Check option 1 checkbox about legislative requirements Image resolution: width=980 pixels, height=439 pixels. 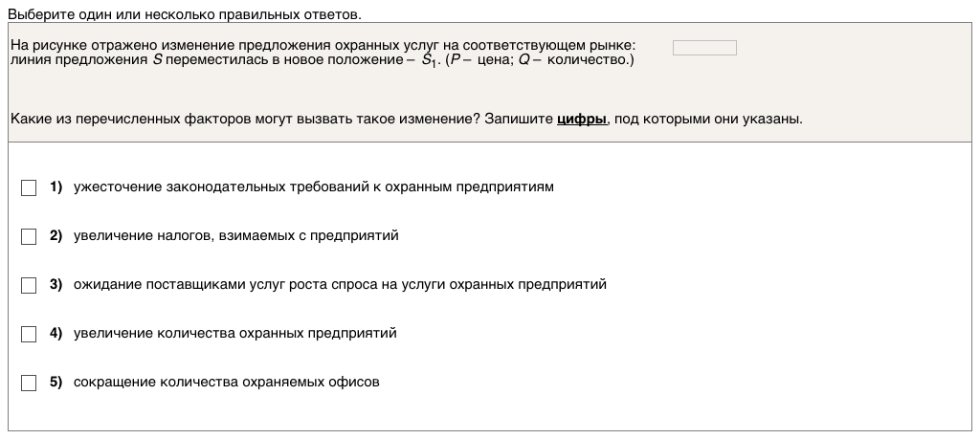[x=29, y=187]
